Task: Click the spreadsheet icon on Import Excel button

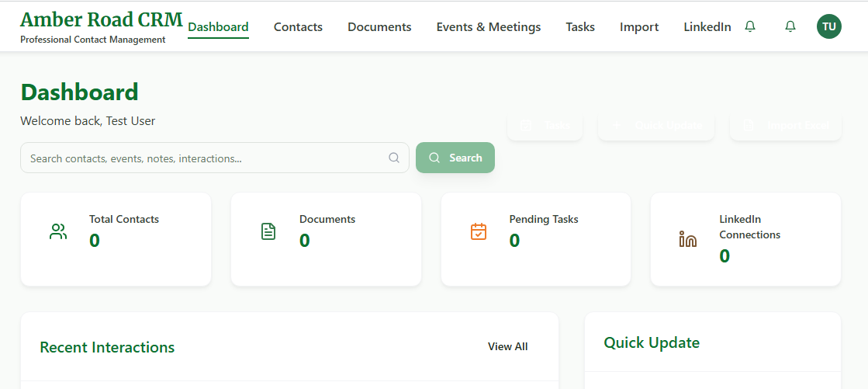Action: (x=749, y=125)
